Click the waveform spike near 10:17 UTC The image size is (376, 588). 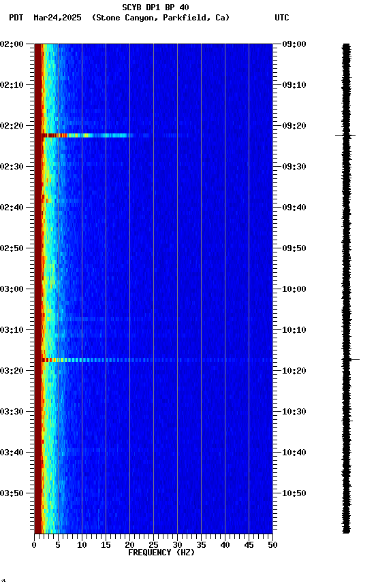pyautogui.click(x=351, y=359)
